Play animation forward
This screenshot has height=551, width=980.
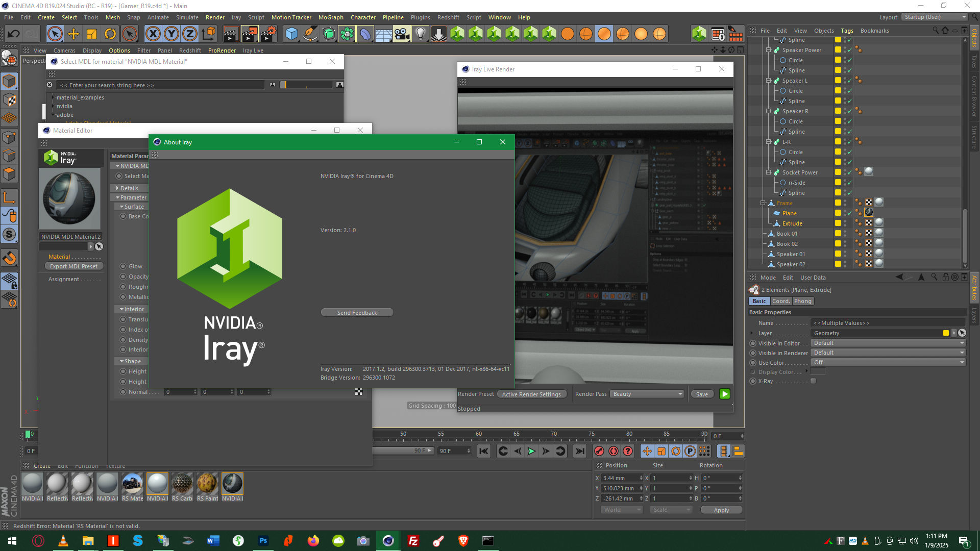point(531,451)
